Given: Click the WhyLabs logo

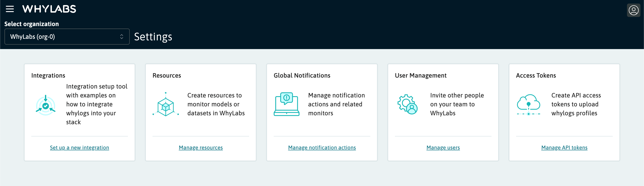Looking at the screenshot, I should 49,9.
